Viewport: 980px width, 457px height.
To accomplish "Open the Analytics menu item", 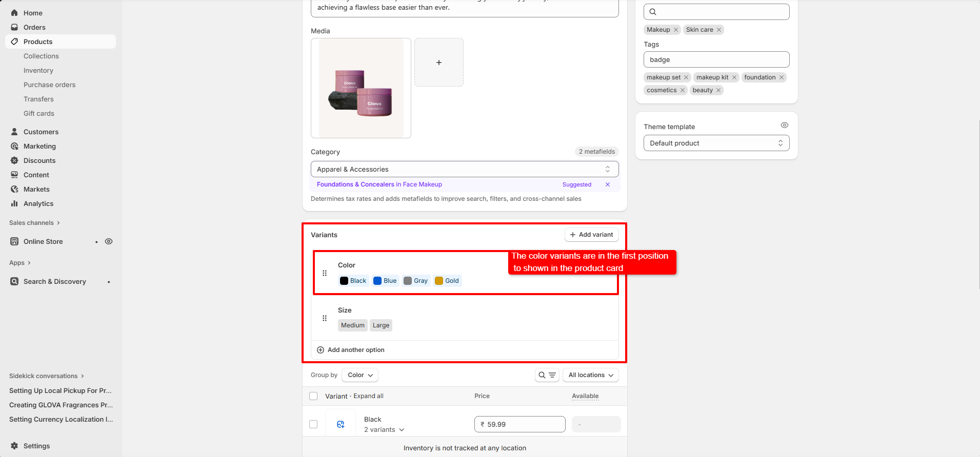I will (x=38, y=203).
